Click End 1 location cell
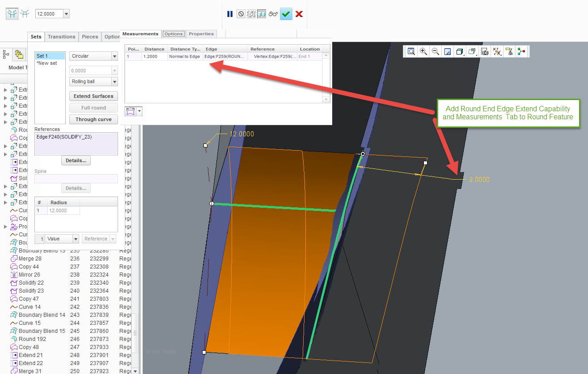 [310, 57]
